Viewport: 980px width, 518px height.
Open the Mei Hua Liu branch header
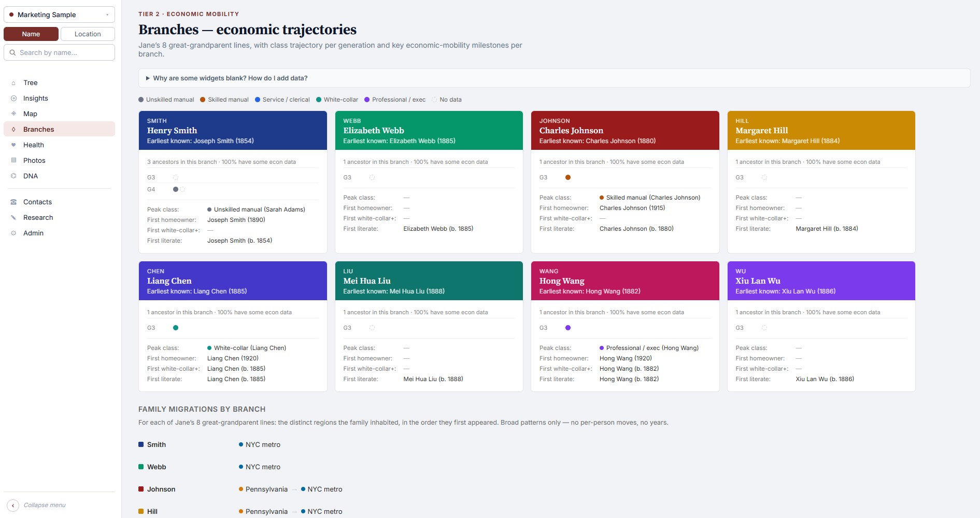pos(429,281)
